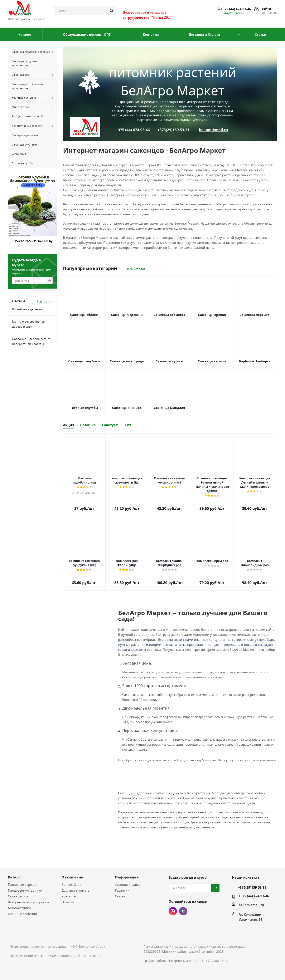285x980 pixels.
Task: Click footer email envelope icon
Action: 234,904
